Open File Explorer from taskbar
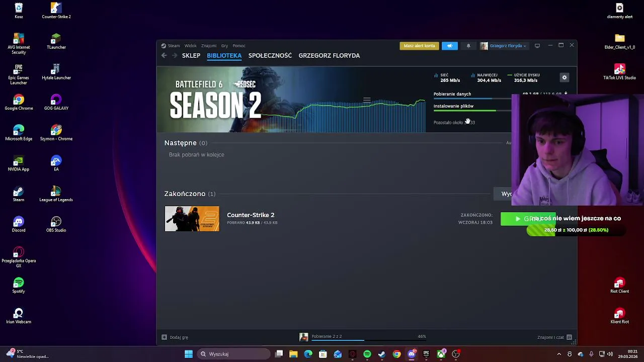 point(293,354)
